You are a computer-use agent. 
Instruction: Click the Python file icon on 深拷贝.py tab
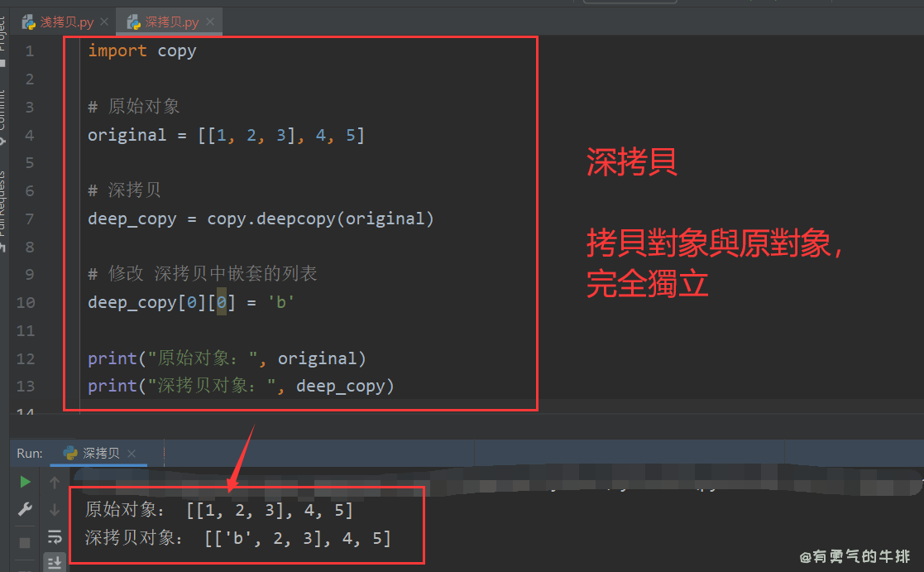(x=132, y=22)
